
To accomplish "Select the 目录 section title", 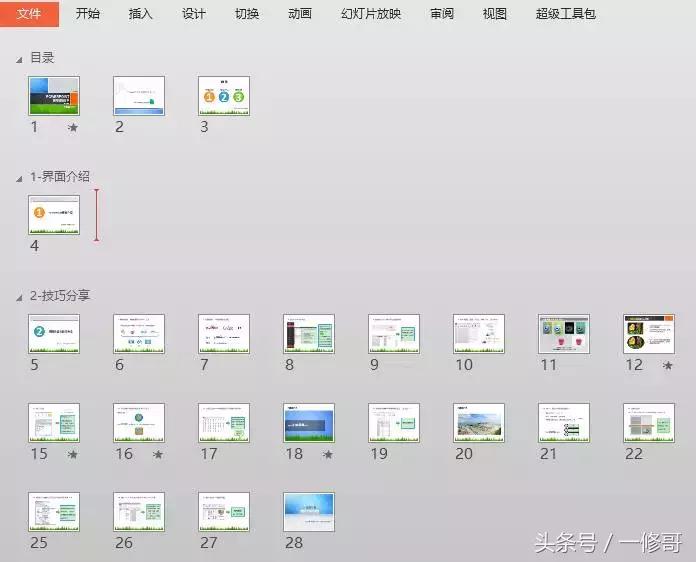I will pos(42,57).
